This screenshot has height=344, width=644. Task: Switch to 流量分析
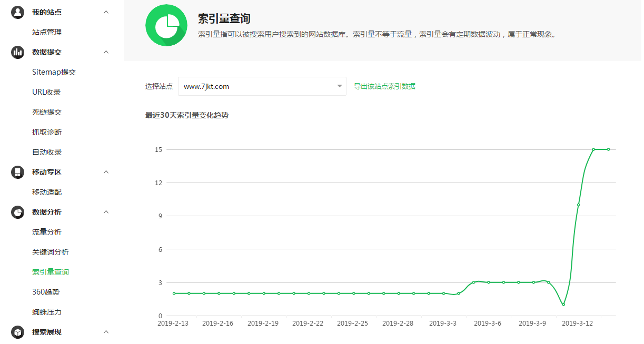click(45, 231)
